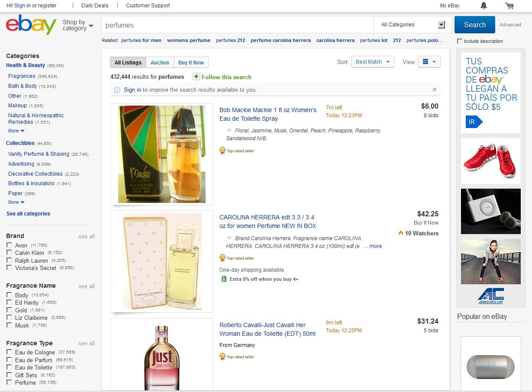Click the green plus Follow search icon
The height and width of the screenshot is (392, 532).
point(196,77)
